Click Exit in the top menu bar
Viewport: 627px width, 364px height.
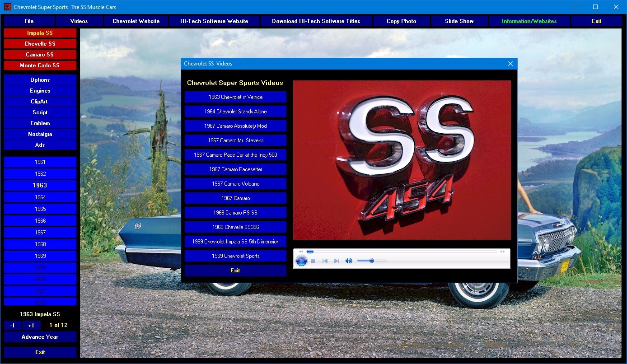coord(597,21)
